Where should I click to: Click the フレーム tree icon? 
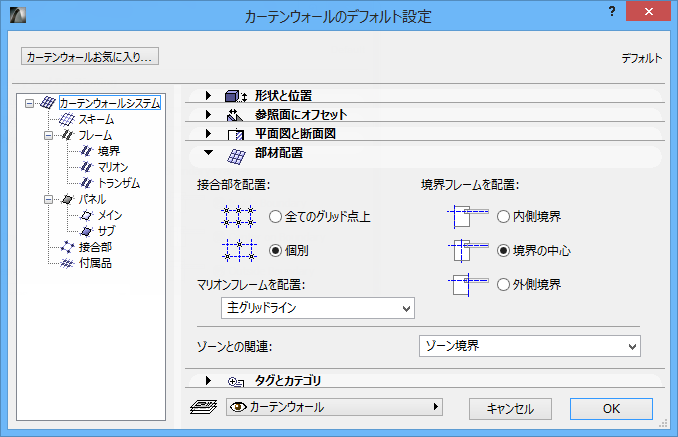tap(67, 135)
